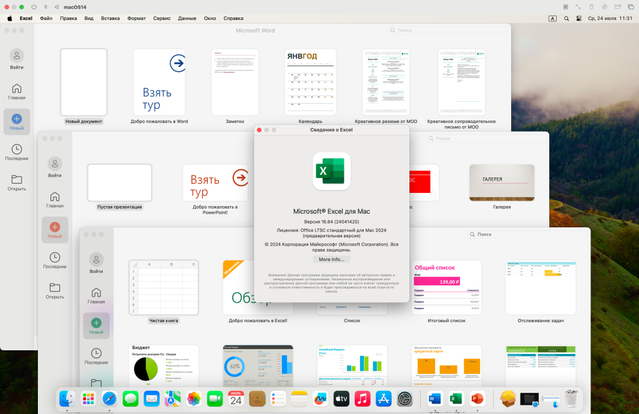
Task: Open the Правка menu
Action: coord(68,18)
